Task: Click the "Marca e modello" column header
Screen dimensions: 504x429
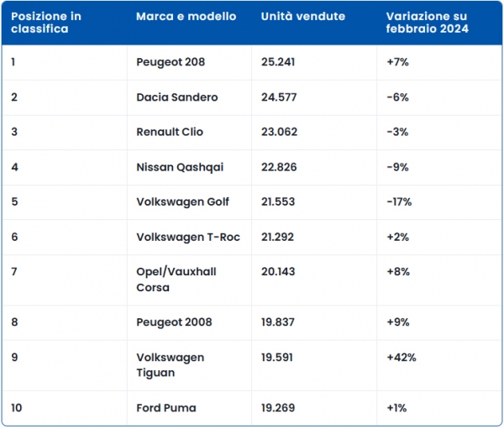Action: pos(186,17)
